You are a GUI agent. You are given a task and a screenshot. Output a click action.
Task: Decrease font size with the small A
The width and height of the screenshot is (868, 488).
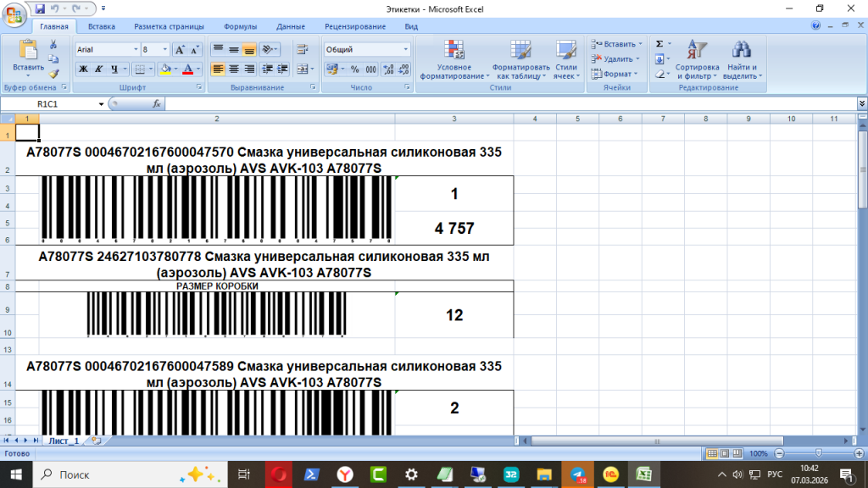194,50
